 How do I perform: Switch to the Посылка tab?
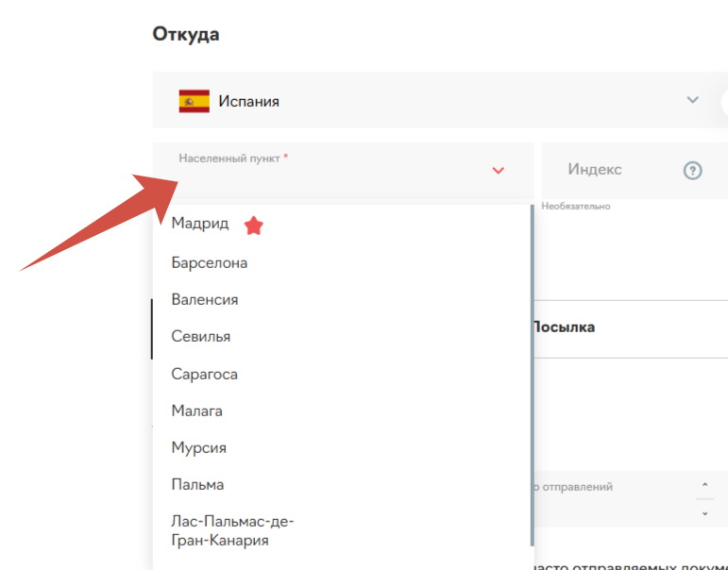click(563, 327)
